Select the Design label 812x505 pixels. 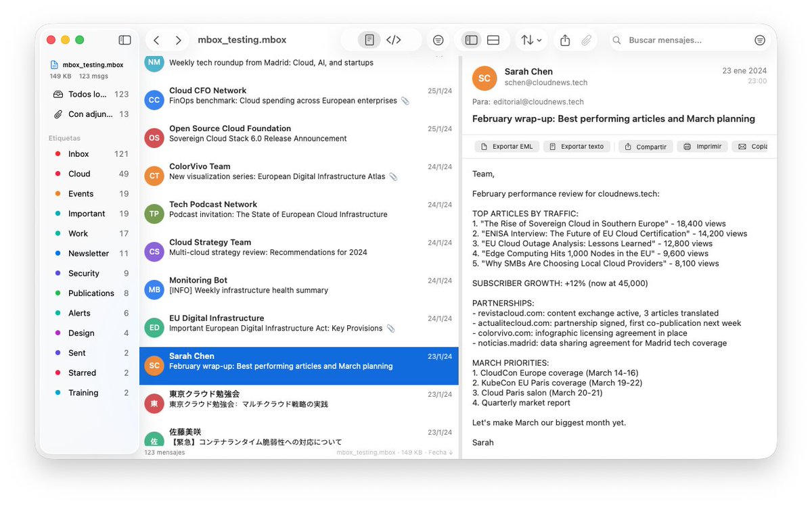click(x=90, y=333)
